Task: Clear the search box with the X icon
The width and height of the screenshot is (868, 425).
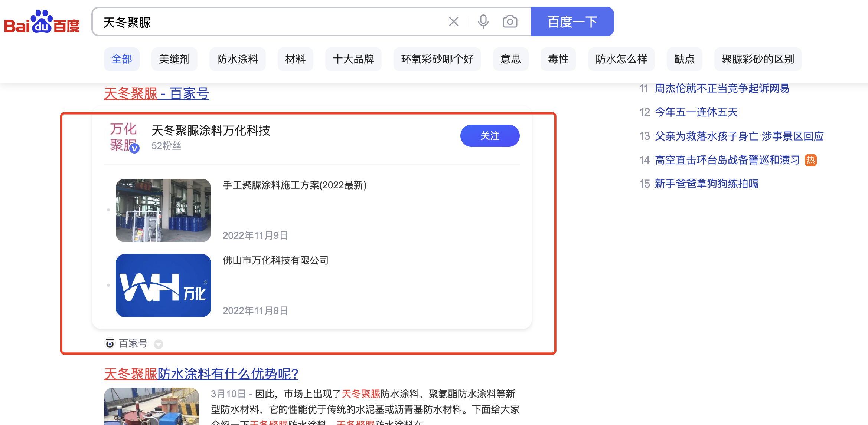Action: click(x=453, y=22)
